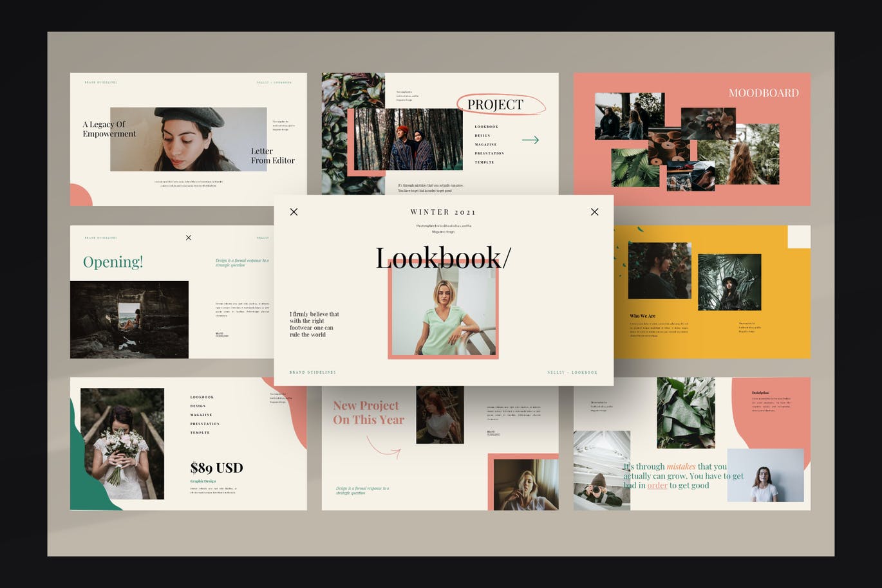
Task: Click the 'Description!' heading on the coral shape
Action: (x=760, y=392)
